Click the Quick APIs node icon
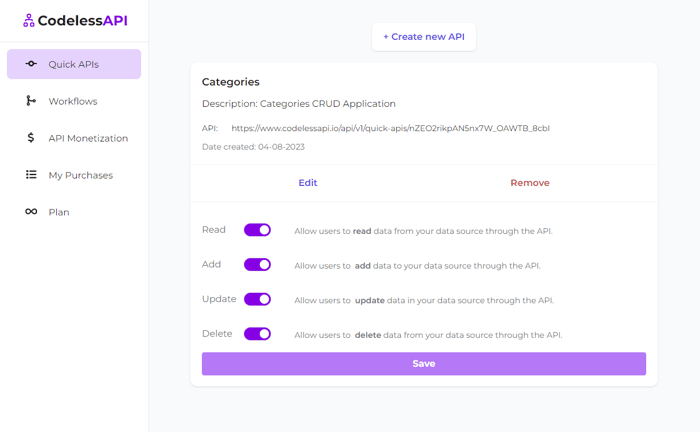 [x=31, y=64]
